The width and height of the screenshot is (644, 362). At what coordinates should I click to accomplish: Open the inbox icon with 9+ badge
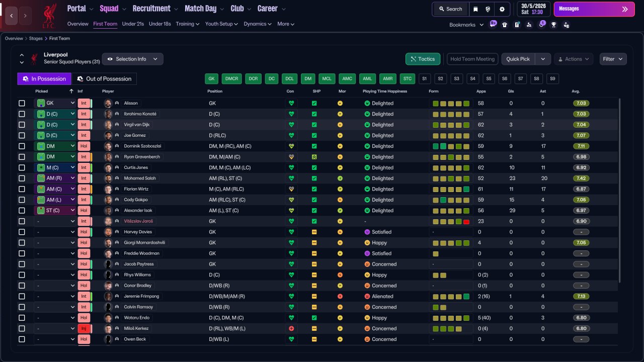click(x=492, y=24)
